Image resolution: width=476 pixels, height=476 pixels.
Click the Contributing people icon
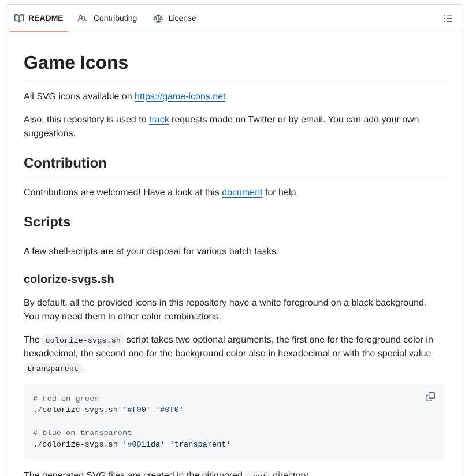click(x=81, y=18)
